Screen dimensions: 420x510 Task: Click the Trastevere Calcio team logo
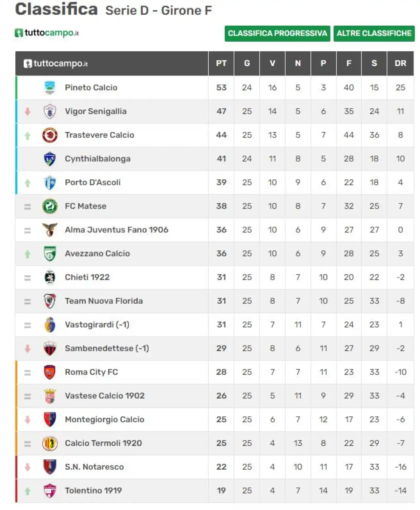click(x=50, y=135)
